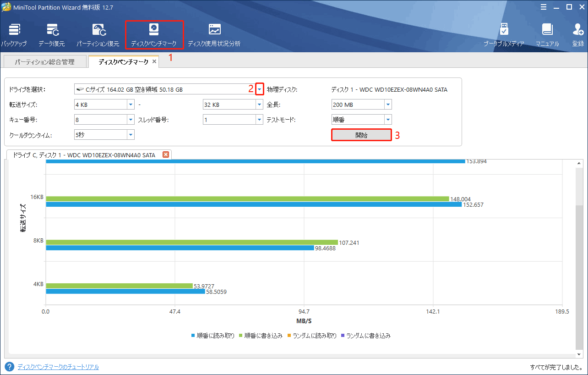Image resolution: width=588 pixels, height=375 pixels.
Task: Click the 8KB green write bar
Action: [x=192, y=242]
